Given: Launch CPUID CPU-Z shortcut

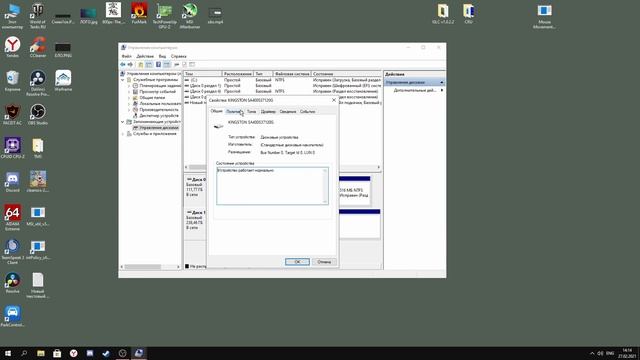Looking at the screenshot, I should coord(12,148).
